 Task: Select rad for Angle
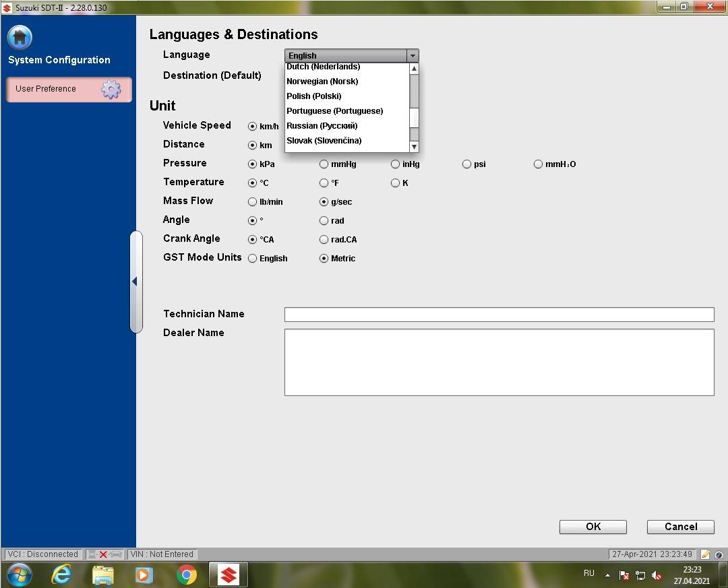click(324, 221)
